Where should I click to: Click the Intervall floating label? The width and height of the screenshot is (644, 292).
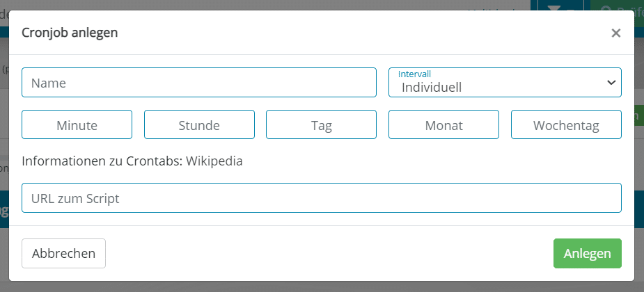pos(414,74)
